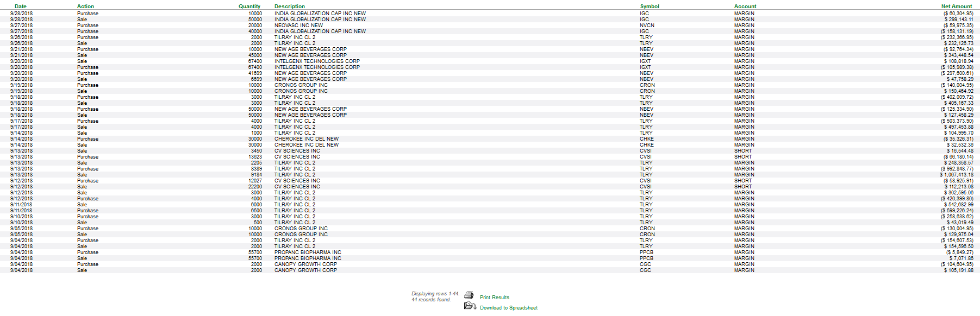This screenshot has width=980, height=316.
Task: Click the printer icon beside Print Results
Action: click(469, 295)
